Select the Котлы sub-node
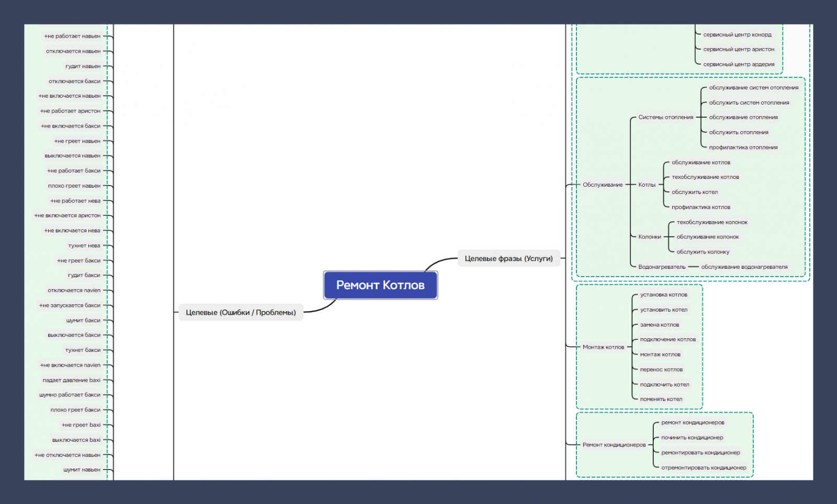 647,185
